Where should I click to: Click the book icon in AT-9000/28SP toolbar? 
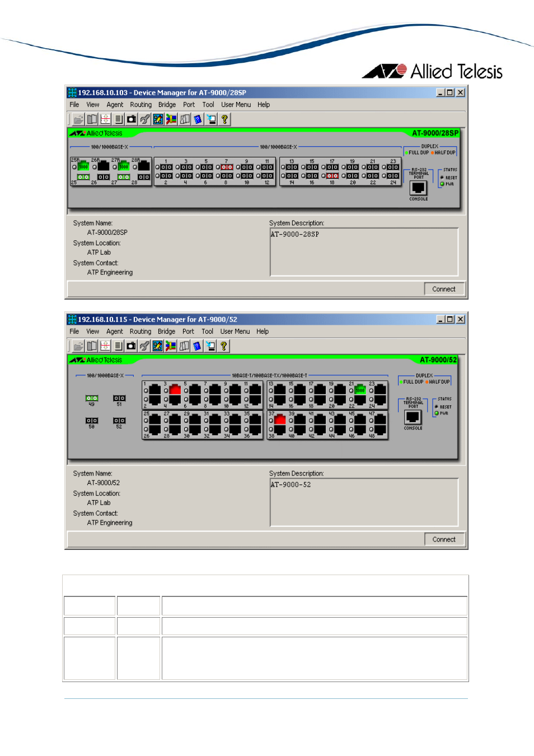tap(92, 119)
